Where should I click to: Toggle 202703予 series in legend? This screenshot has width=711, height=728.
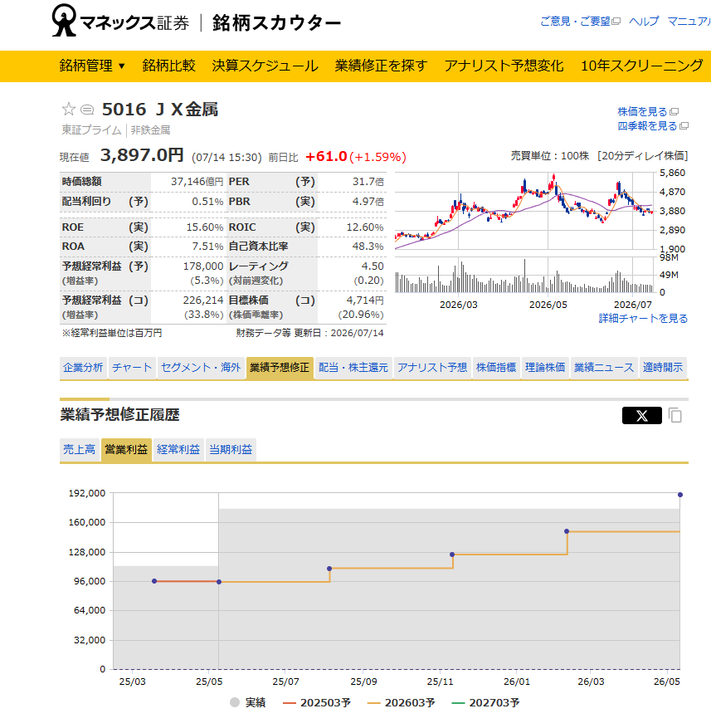coord(486,702)
